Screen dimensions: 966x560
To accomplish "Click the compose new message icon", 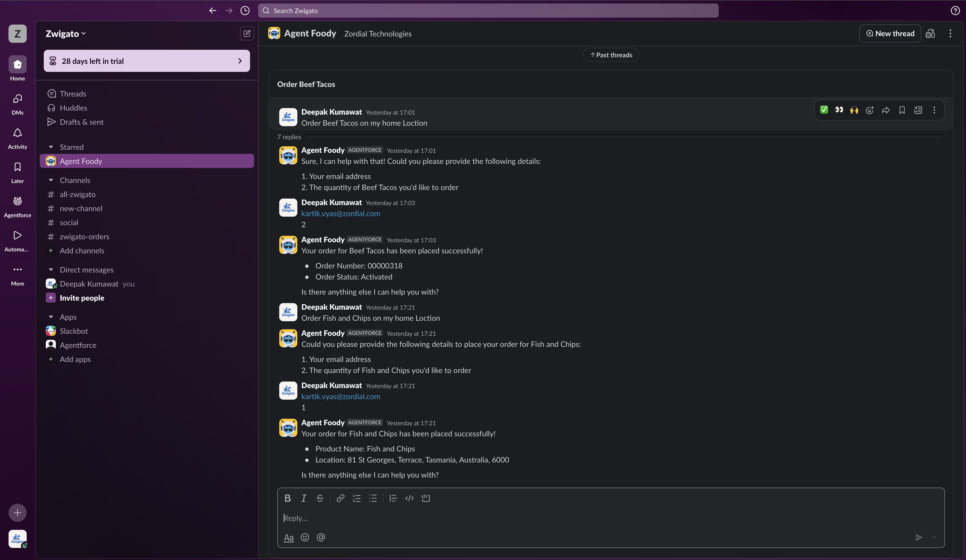I will click(247, 34).
